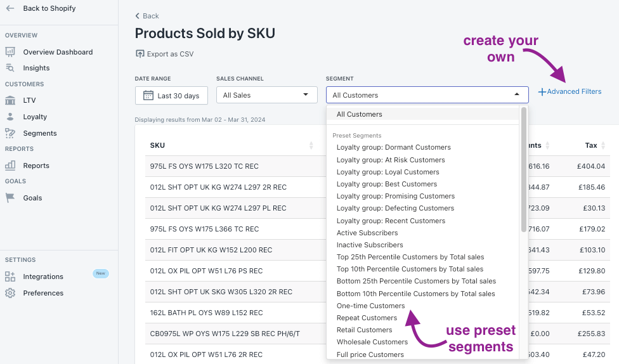Screen dimensions: 619x364
Task: Open Segments in sidebar
Action: click(40, 133)
